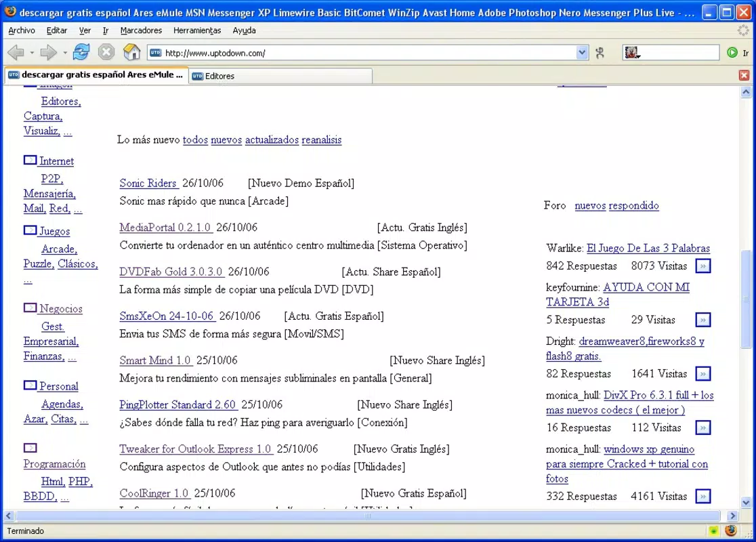Screen dimensions: 756x542
Task: Open the P2P category link
Action: pos(52,179)
